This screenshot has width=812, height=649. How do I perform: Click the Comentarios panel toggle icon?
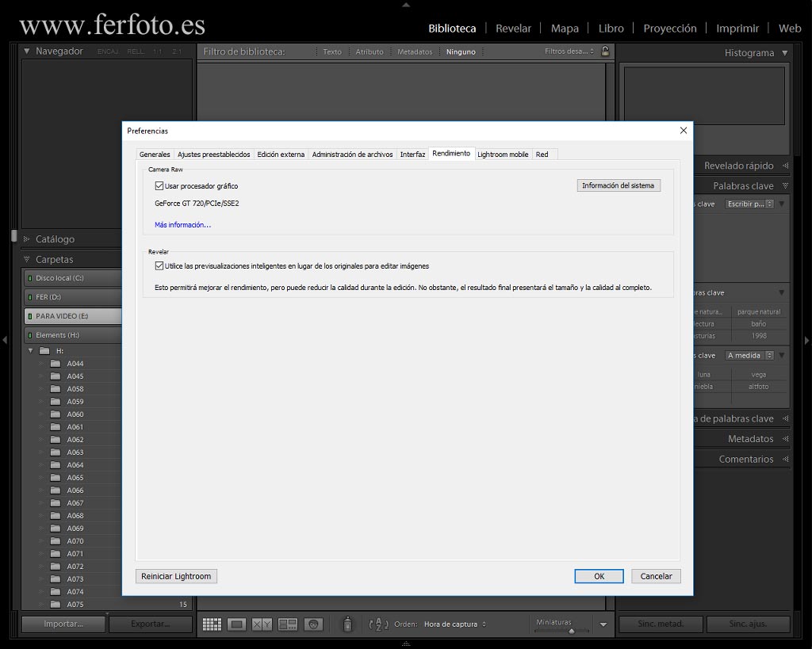click(x=786, y=459)
